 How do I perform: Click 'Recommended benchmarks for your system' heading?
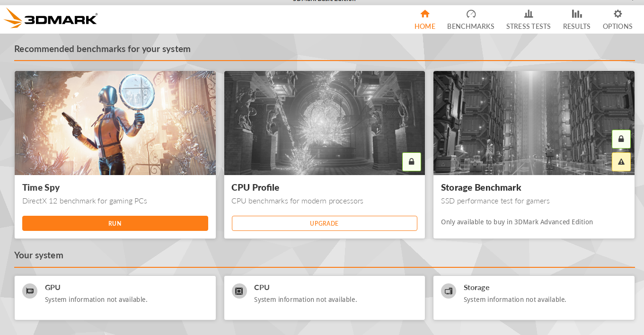tap(102, 49)
